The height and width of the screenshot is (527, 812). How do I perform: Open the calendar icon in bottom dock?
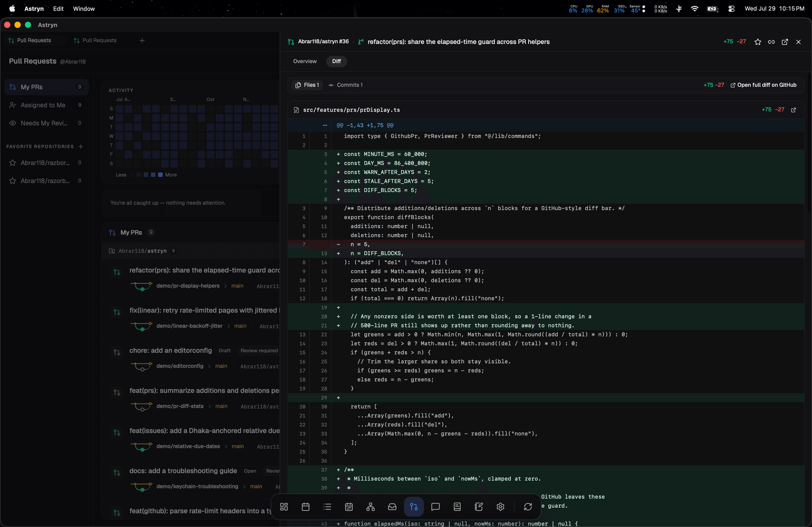click(306, 507)
